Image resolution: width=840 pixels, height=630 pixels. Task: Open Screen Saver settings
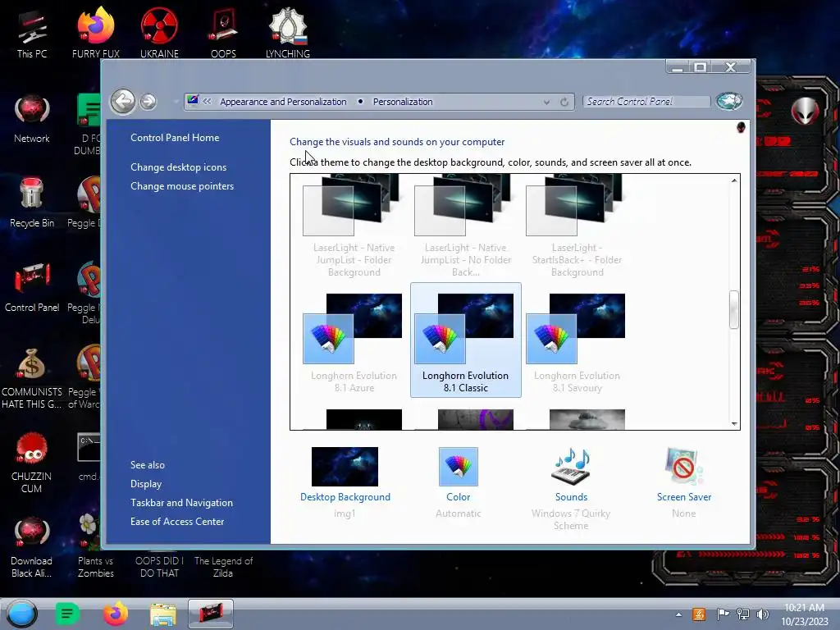pyautogui.click(x=684, y=482)
